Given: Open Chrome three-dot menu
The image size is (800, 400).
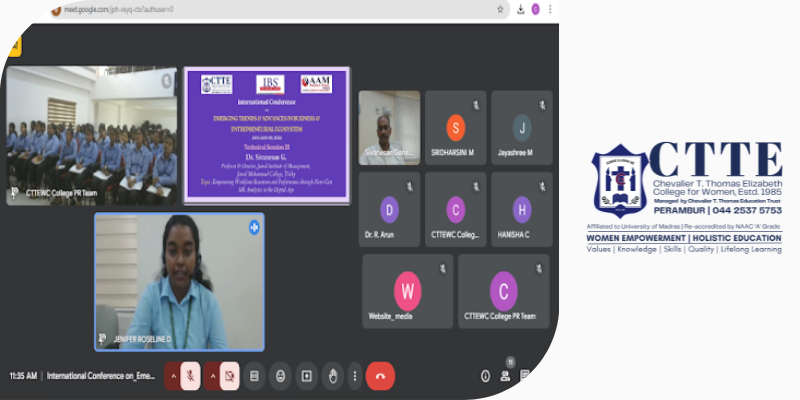Looking at the screenshot, I should [550, 9].
